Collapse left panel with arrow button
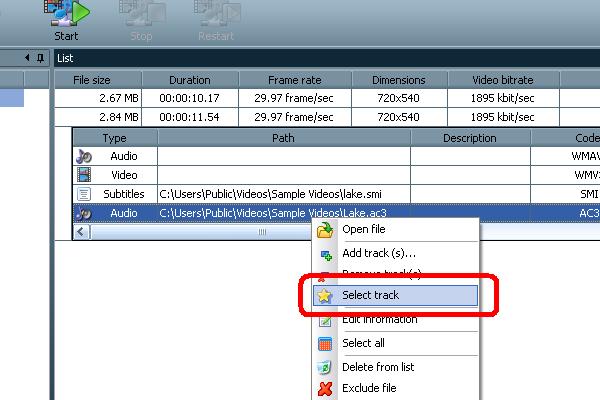This screenshot has height=400, width=600. click(x=27, y=58)
